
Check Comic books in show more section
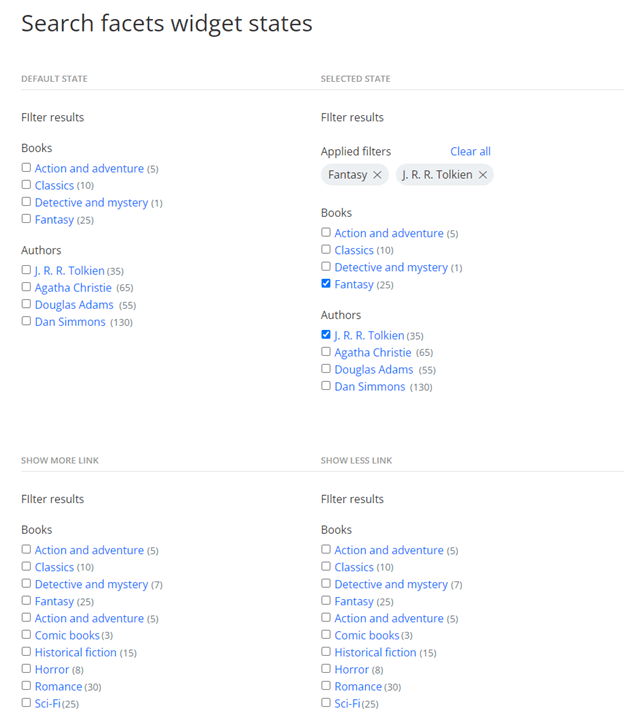pyautogui.click(x=26, y=635)
